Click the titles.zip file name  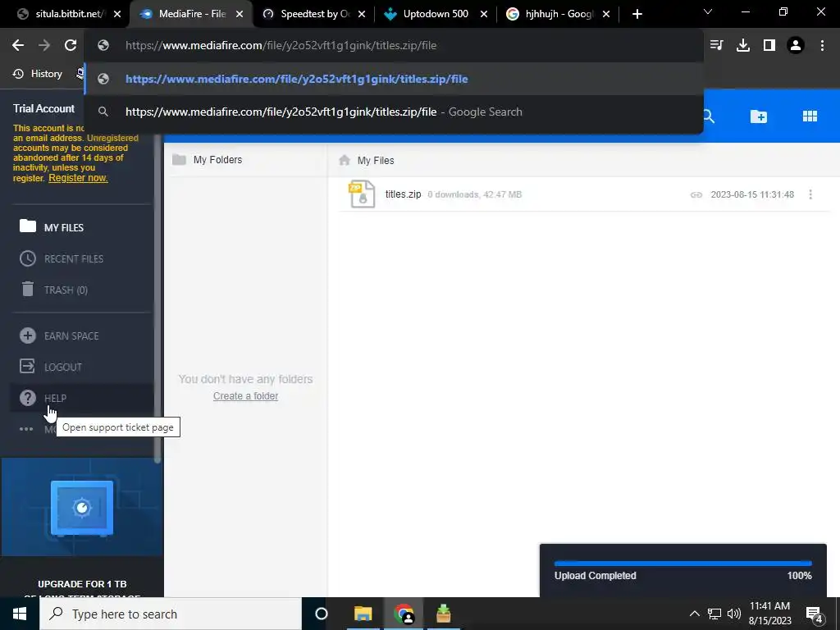(403, 194)
